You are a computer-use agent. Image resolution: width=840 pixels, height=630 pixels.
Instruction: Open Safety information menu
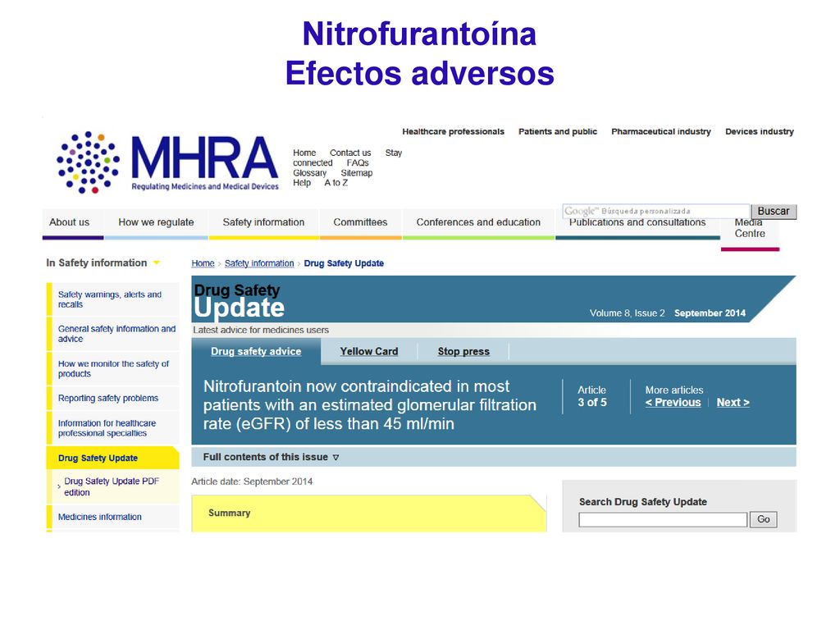click(x=263, y=222)
